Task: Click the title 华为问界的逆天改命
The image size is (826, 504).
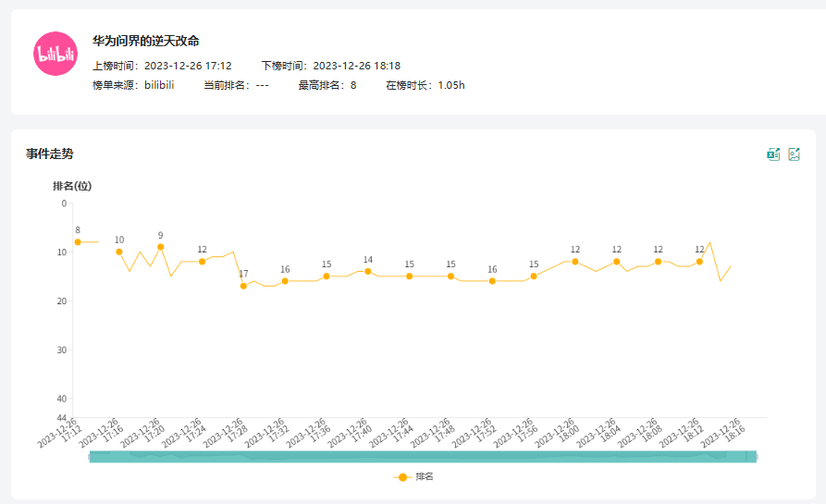Action: (146, 41)
